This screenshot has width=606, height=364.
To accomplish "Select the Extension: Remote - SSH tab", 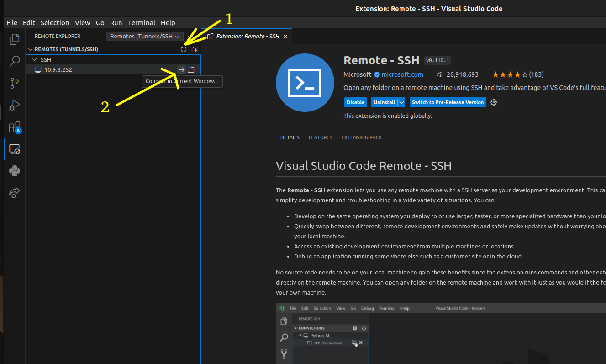I will pos(247,36).
